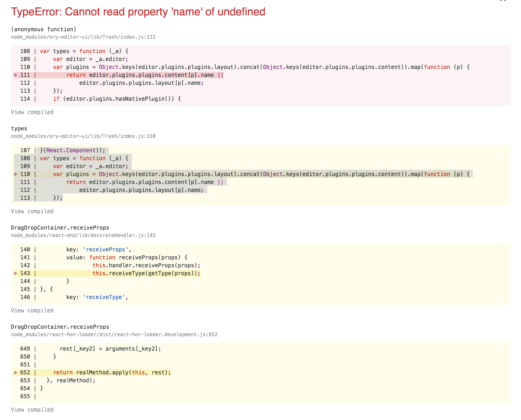Open the decorateHandler.js:143 file path

click(83, 235)
